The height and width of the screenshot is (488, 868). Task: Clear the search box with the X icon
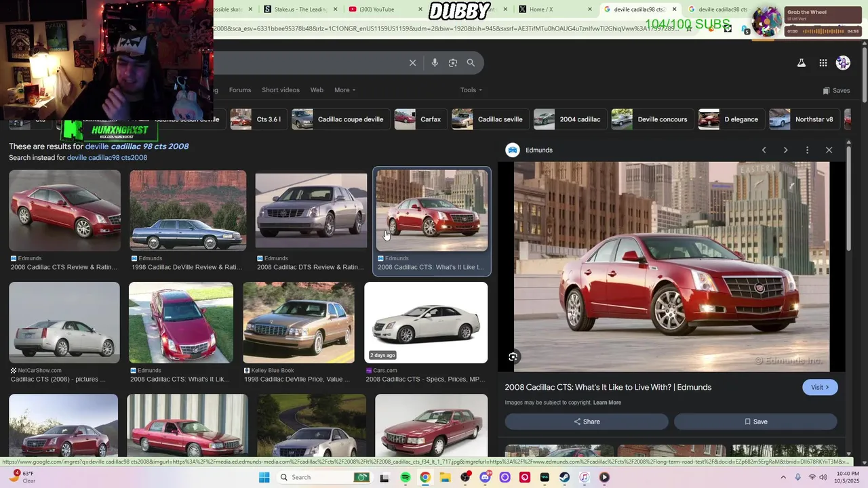point(412,63)
